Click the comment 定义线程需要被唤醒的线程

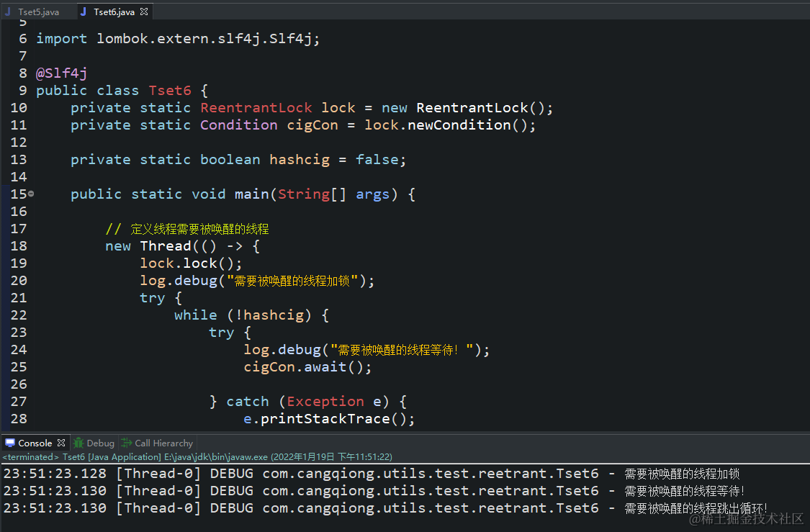pyautogui.click(x=187, y=229)
